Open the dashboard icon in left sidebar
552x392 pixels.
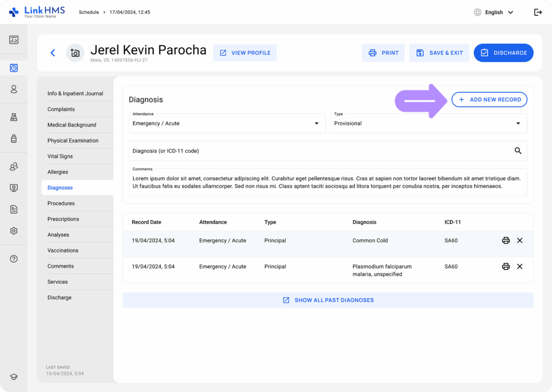tap(13, 40)
